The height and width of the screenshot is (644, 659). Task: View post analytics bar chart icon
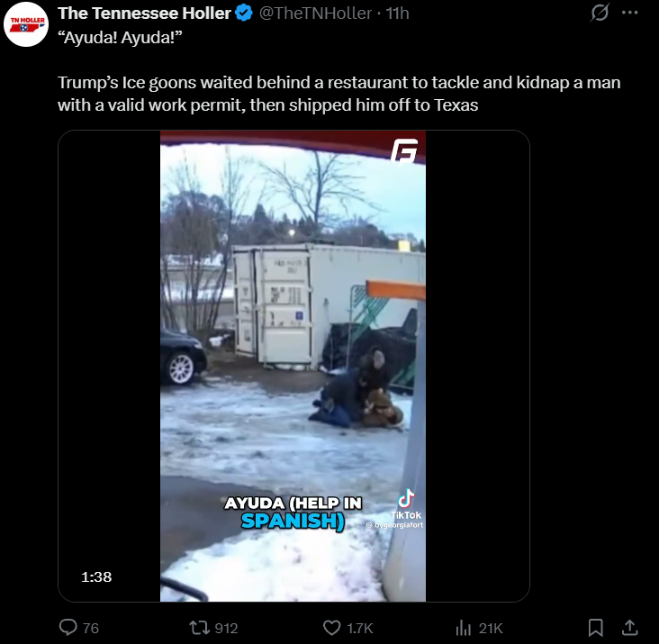(x=463, y=628)
